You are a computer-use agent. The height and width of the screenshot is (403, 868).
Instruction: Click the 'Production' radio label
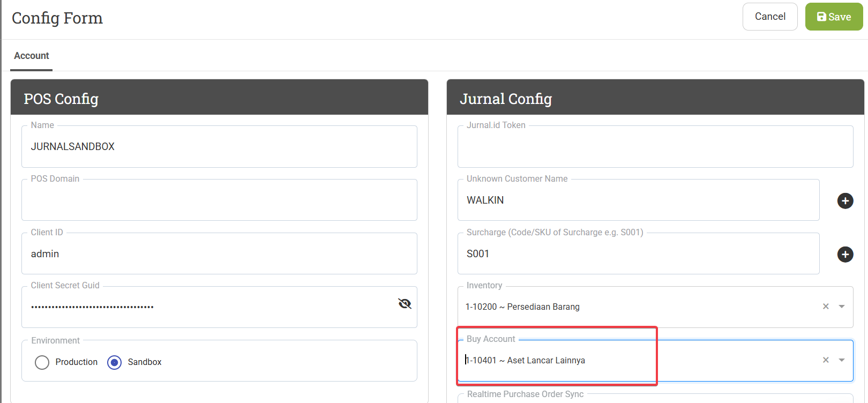(x=77, y=362)
